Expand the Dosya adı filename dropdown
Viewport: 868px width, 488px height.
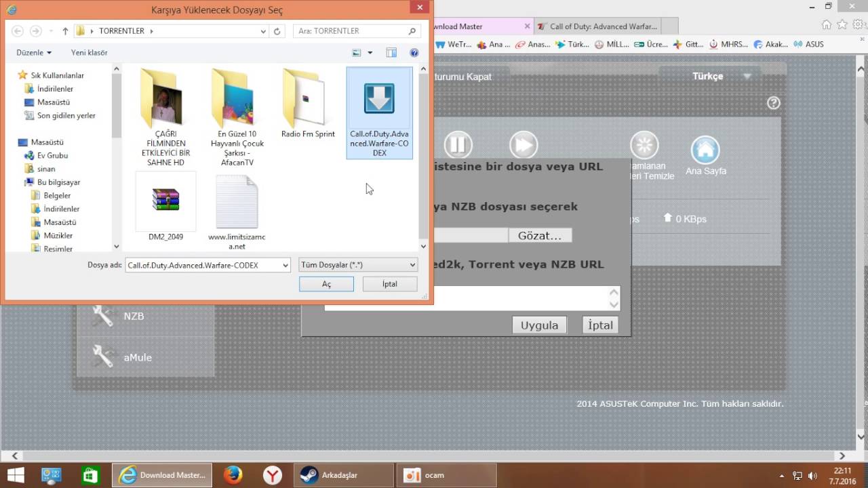click(x=285, y=265)
